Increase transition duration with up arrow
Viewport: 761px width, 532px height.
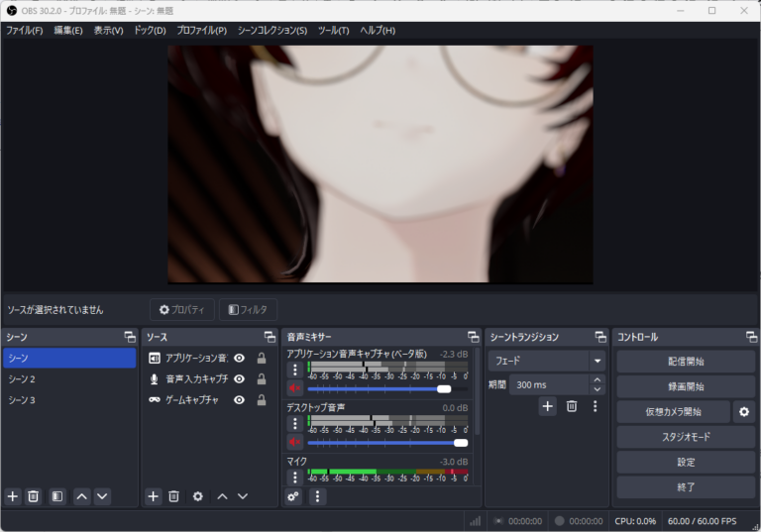(597, 379)
